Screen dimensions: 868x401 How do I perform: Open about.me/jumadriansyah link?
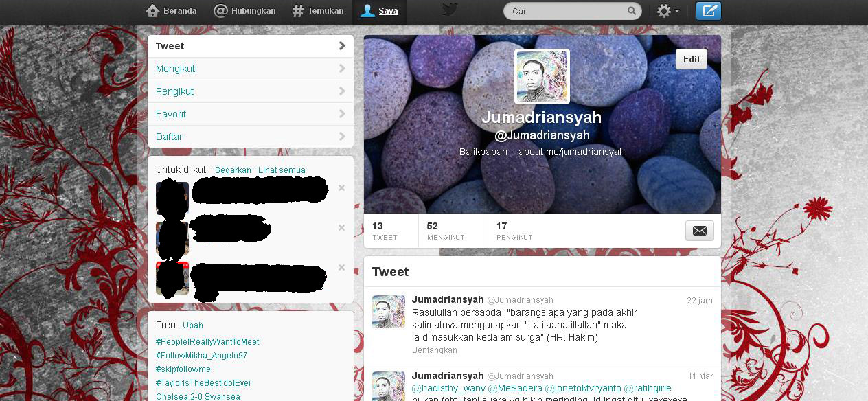pyautogui.click(x=571, y=152)
